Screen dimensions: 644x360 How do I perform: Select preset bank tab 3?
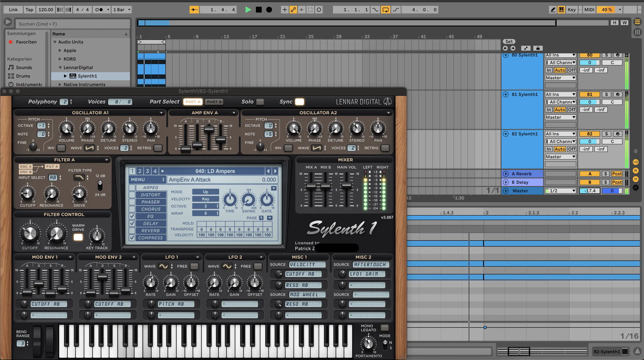147,171
